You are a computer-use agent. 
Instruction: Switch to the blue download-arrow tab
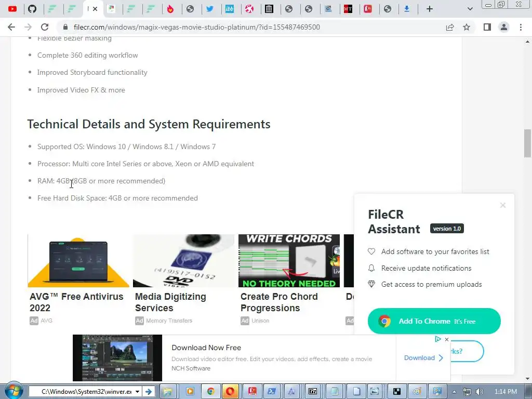click(x=406, y=9)
